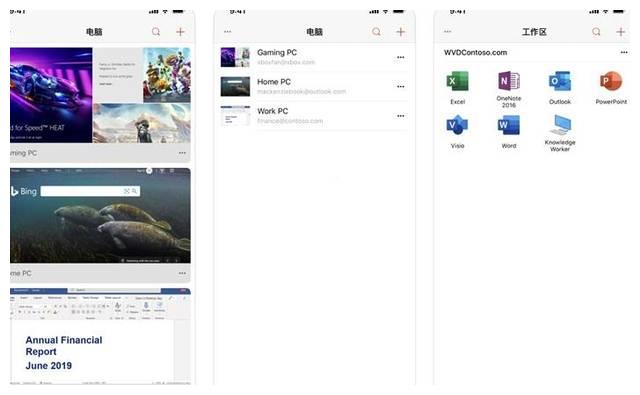The width and height of the screenshot is (640, 395).
Task: Open more options for WVDContoso.com
Action: pos(624,52)
